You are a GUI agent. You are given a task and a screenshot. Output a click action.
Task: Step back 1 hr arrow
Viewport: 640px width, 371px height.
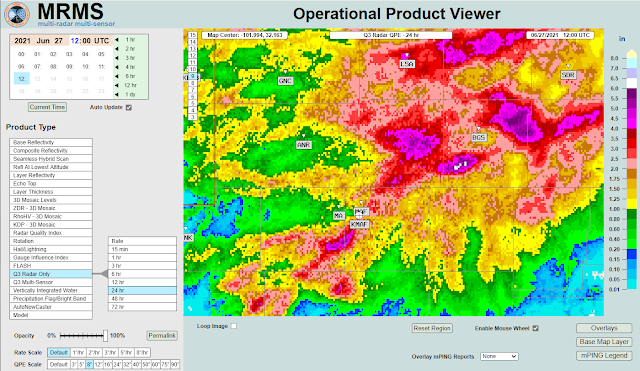[117, 40]
